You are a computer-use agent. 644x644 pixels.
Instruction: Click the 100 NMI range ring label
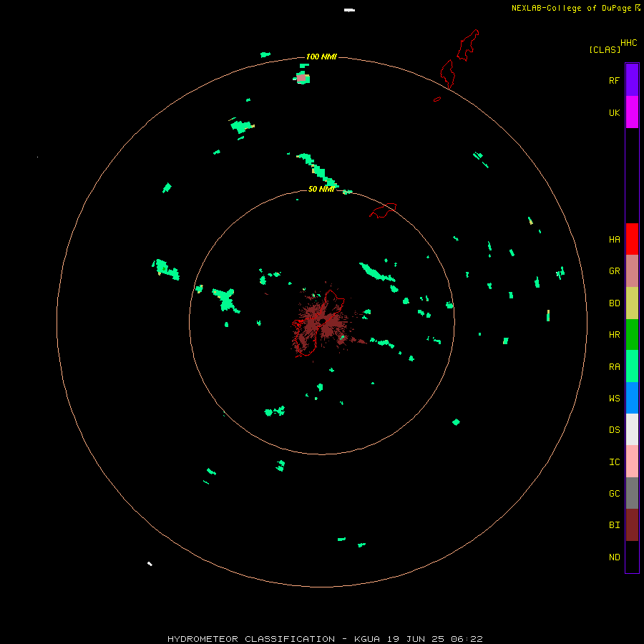(x=321, y=57)
